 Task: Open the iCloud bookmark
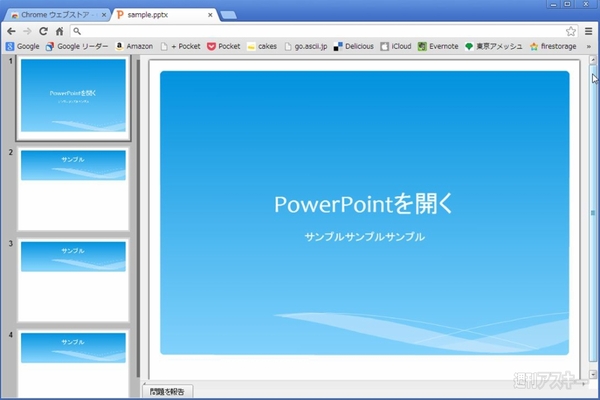(x=396, y=46)
